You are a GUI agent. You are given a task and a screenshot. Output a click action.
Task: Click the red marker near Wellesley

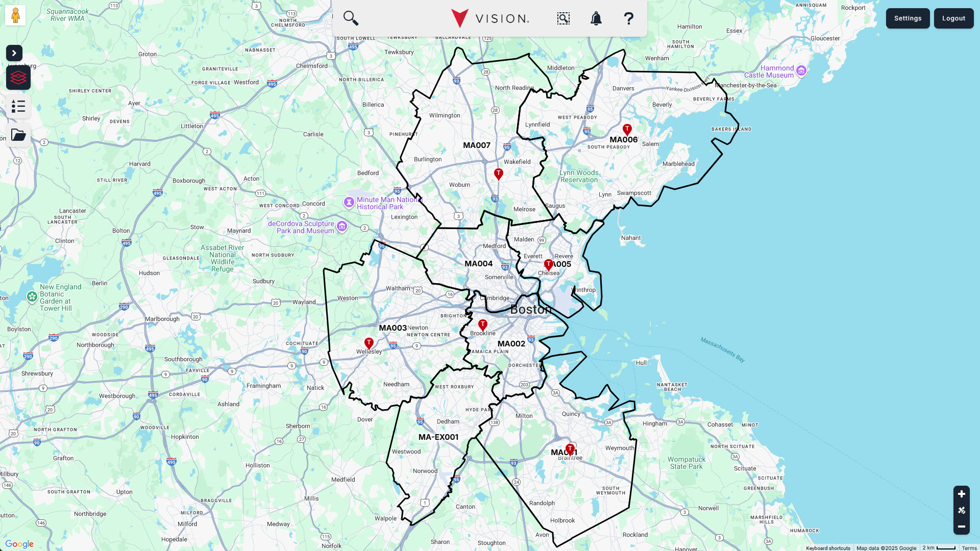coord(369,343)
